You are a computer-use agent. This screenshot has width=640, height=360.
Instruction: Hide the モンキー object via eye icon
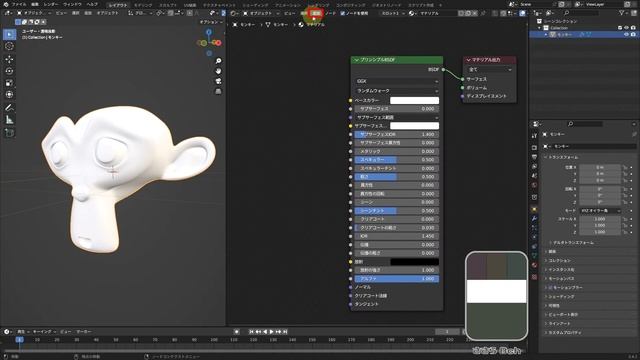(627, 35)
